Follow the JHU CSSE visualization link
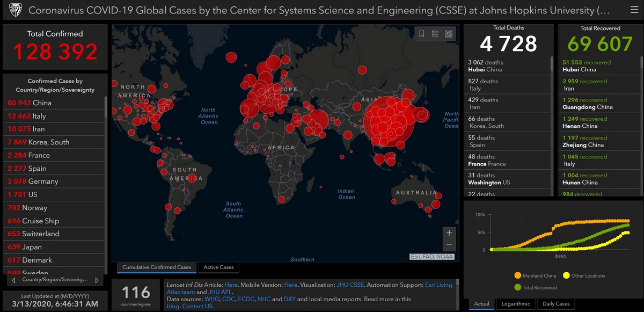Image resolution: width=644 pixels, height=312 pixels. [350, 285]
